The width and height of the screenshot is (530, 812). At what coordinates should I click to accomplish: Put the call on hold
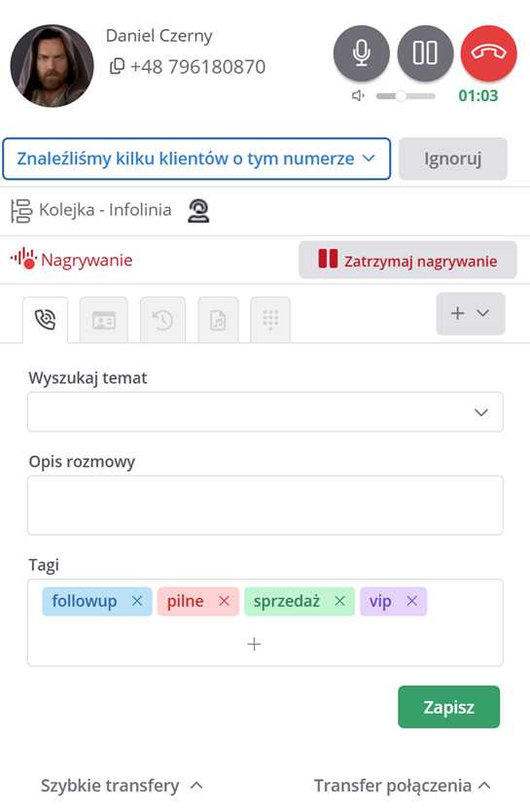click(425, 53)
